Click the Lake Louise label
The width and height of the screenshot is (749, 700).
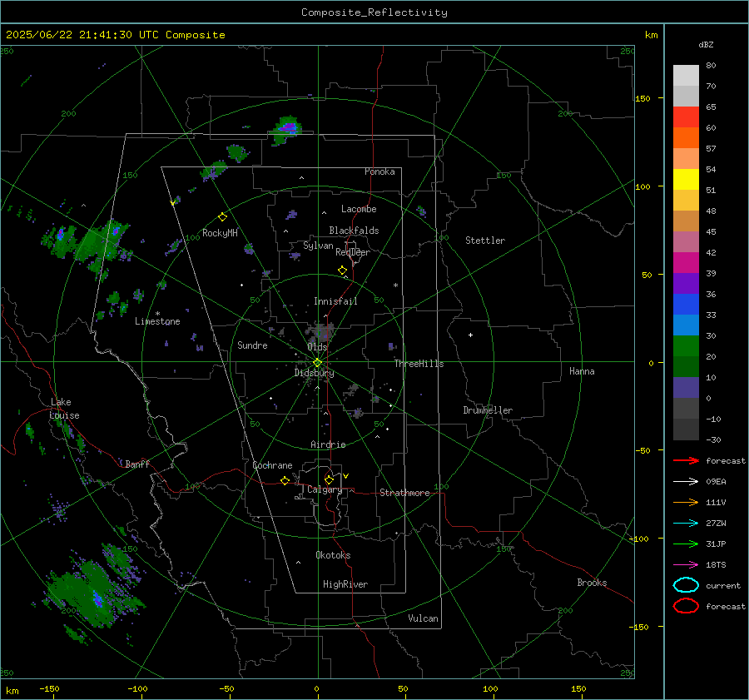tap(64, 409)
